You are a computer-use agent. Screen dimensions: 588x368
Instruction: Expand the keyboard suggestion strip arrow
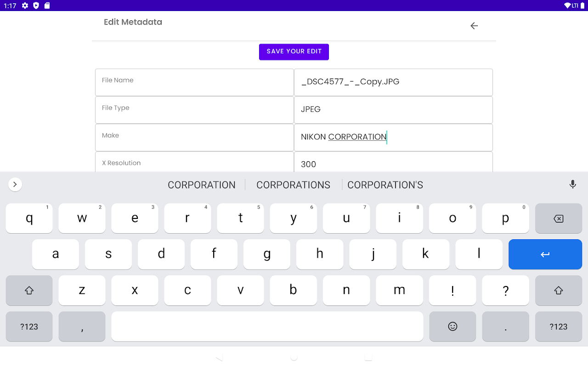[15, 184]
